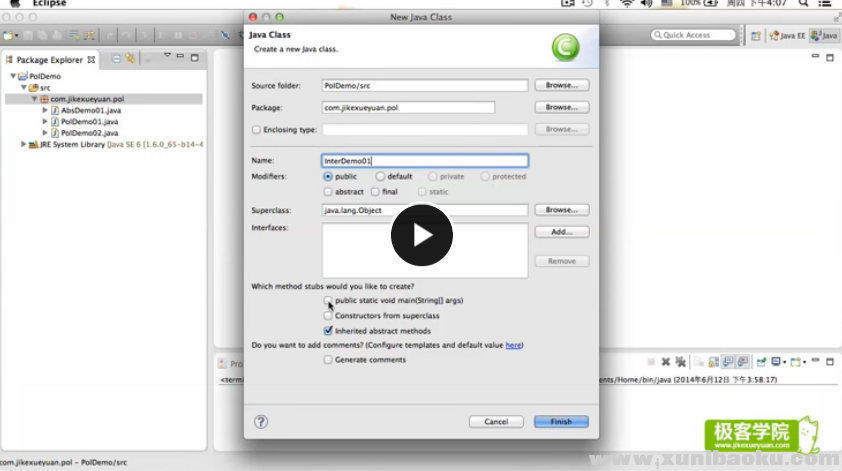Play the video with the center play button
The width and height of the screenshot is (842, 471).
(421, 236)
